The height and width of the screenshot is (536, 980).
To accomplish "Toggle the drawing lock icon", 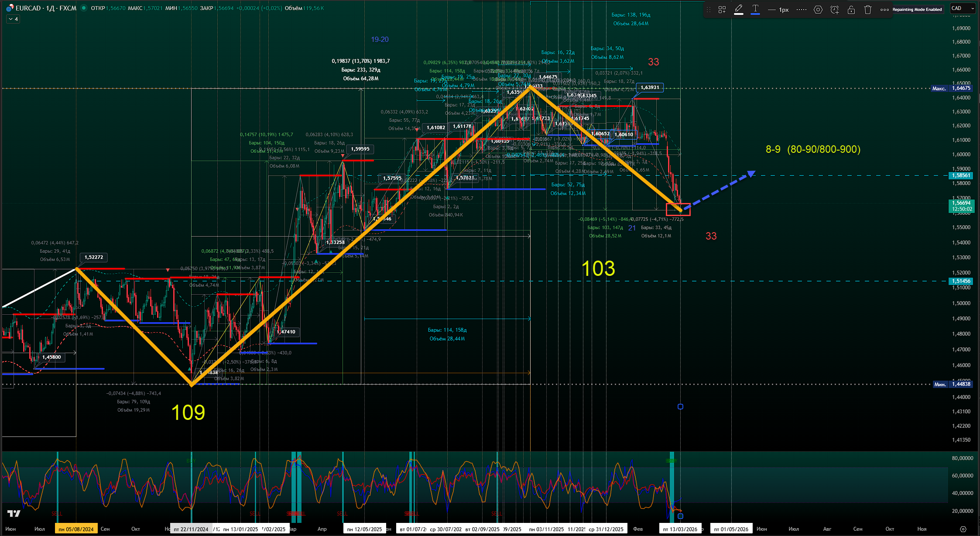I will click(x=851, y=10).
